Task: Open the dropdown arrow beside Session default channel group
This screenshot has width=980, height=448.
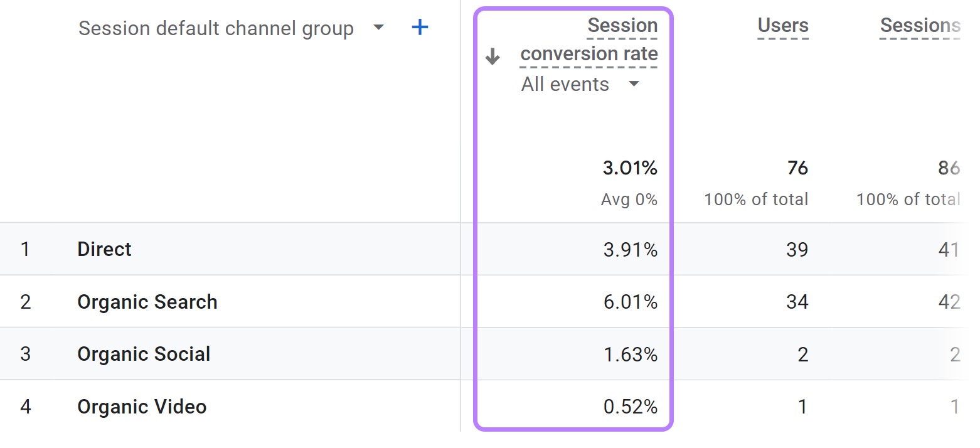Action: coord(379,28)
